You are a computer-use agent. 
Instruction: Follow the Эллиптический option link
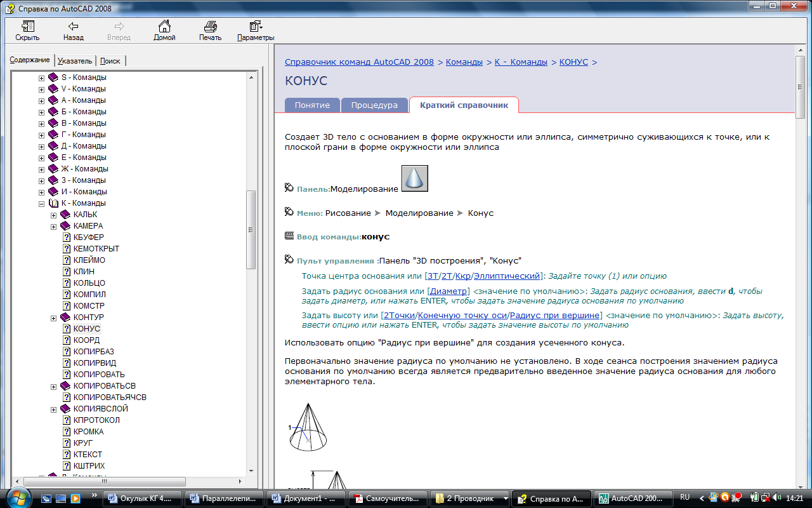[x=506, y=276]
